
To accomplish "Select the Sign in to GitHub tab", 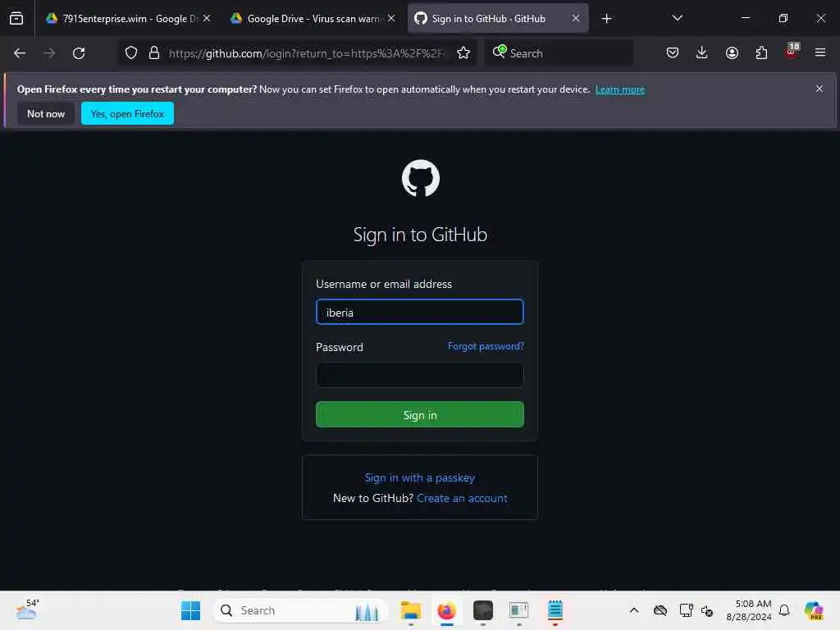I will tap(498, 19).
